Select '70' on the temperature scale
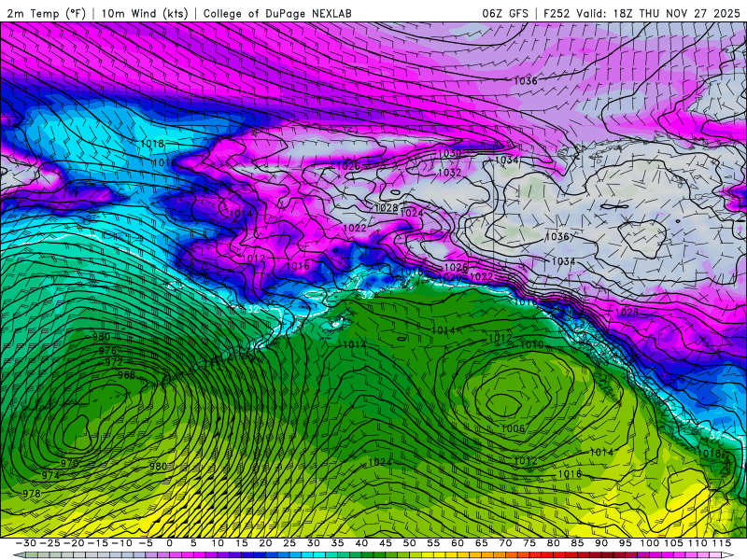 pos(505,543)
